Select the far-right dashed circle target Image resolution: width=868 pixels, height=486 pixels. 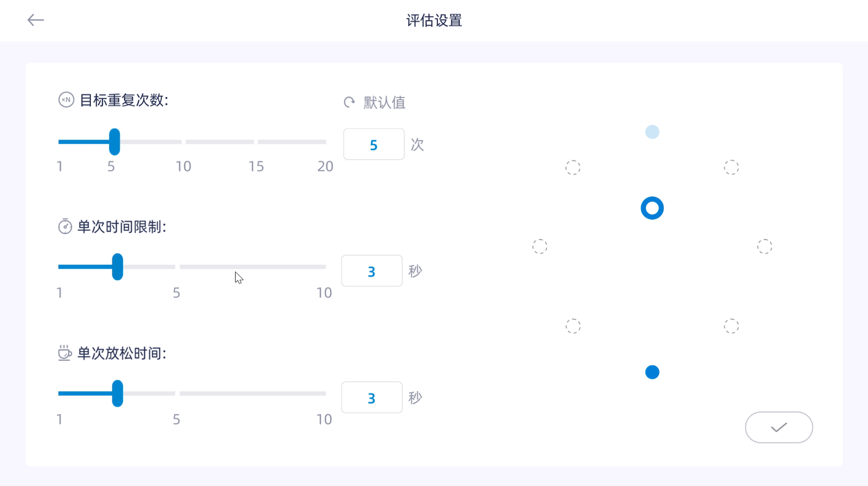click(764, 247)
